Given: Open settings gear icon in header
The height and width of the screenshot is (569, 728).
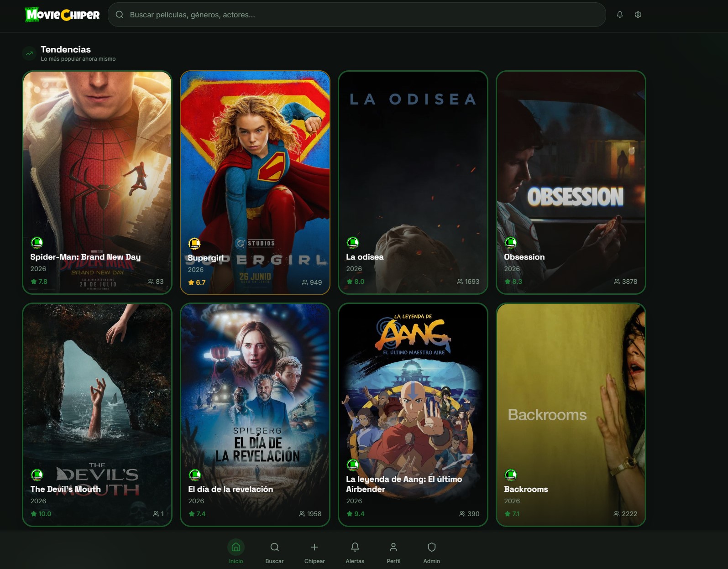Looking at the screenshot, I should coord(638,15).
